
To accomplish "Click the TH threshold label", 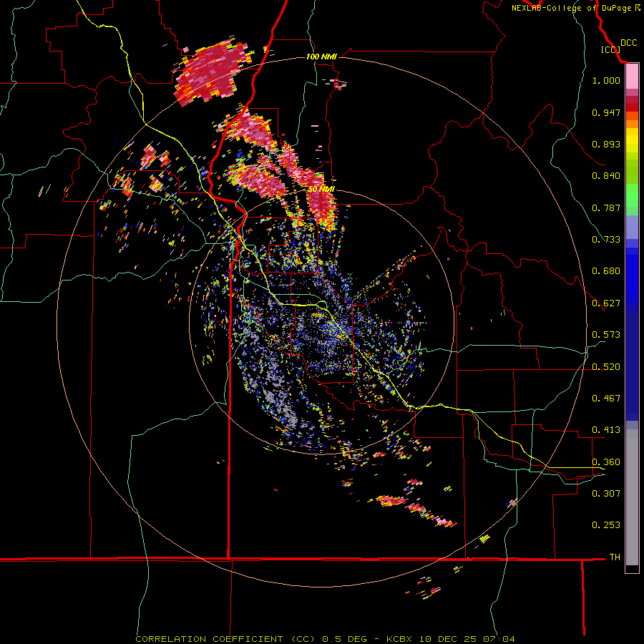I will (x=615, y=557).
